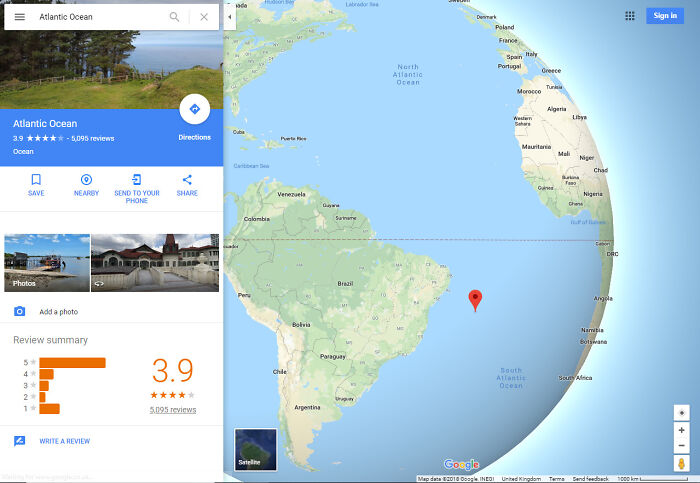Add a photo via camera icon

pos(19,311)
